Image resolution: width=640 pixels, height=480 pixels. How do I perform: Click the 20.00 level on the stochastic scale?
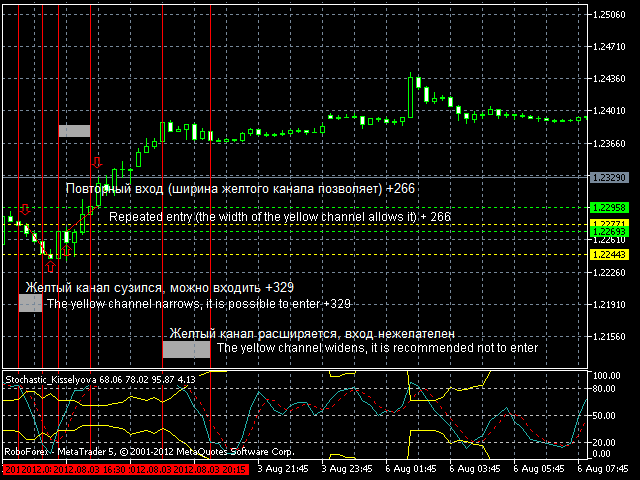coord(606,442)
